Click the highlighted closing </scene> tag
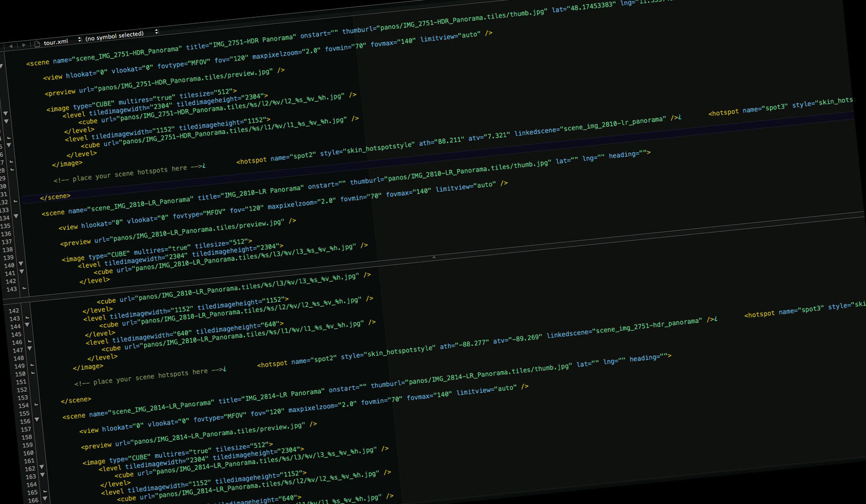 point(55,197)
